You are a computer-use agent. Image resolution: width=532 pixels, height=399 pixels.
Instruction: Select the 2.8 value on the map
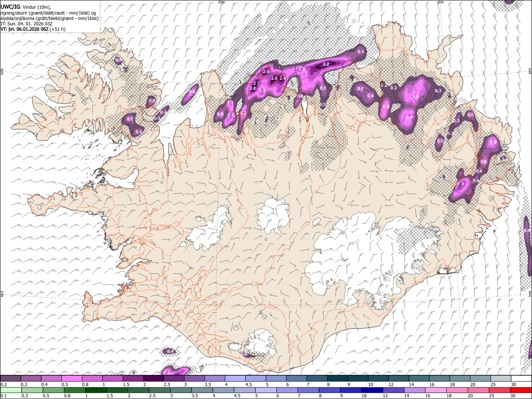(253, 88)
